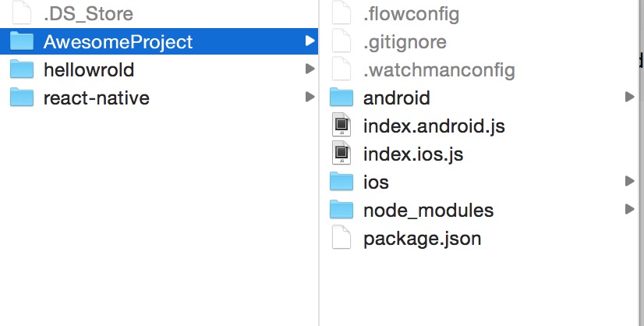
Task: Click the android folder icon
Action: pos(341,97)
